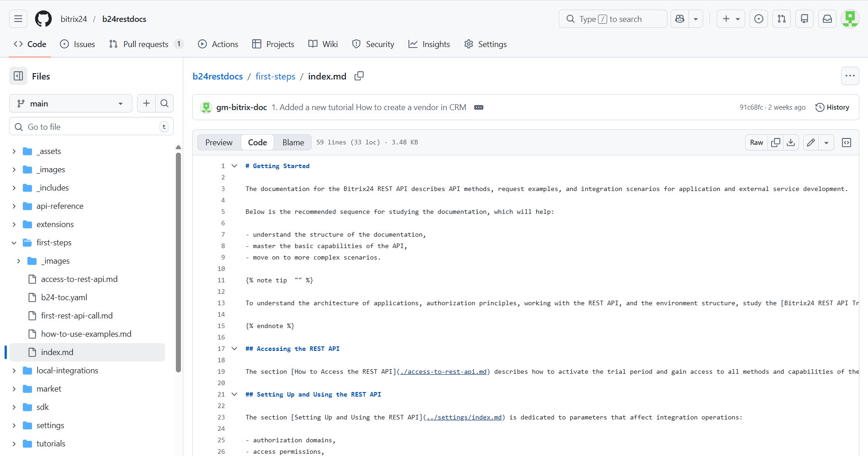Open the main branch selector dropdown
The width and height of the screenshot is (868, 456).
[x=70, y=103]
